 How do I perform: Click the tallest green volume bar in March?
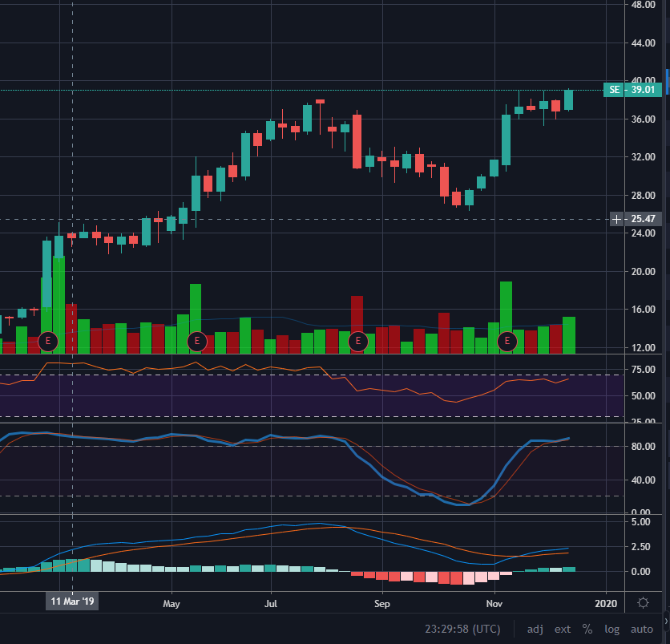[59, 305]
